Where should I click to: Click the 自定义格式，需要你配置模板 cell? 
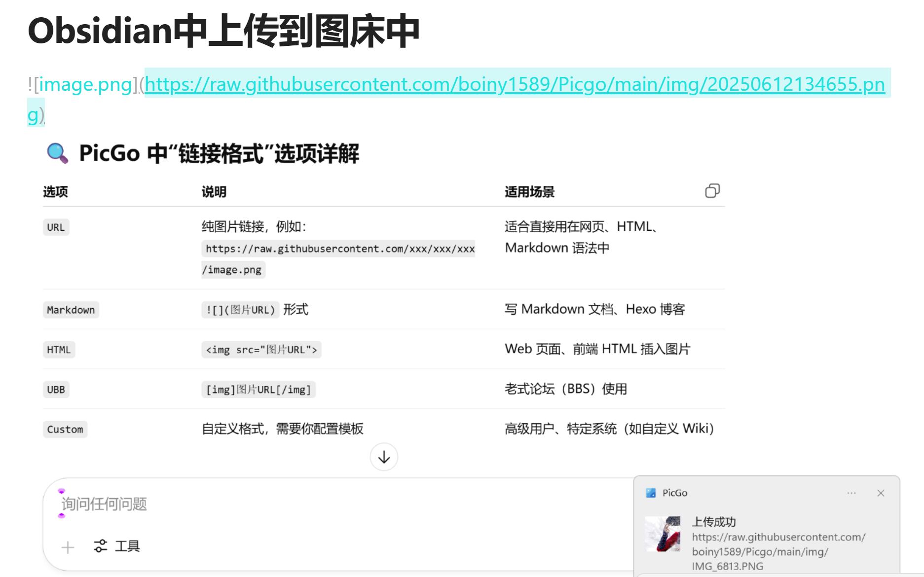(283, 429)
